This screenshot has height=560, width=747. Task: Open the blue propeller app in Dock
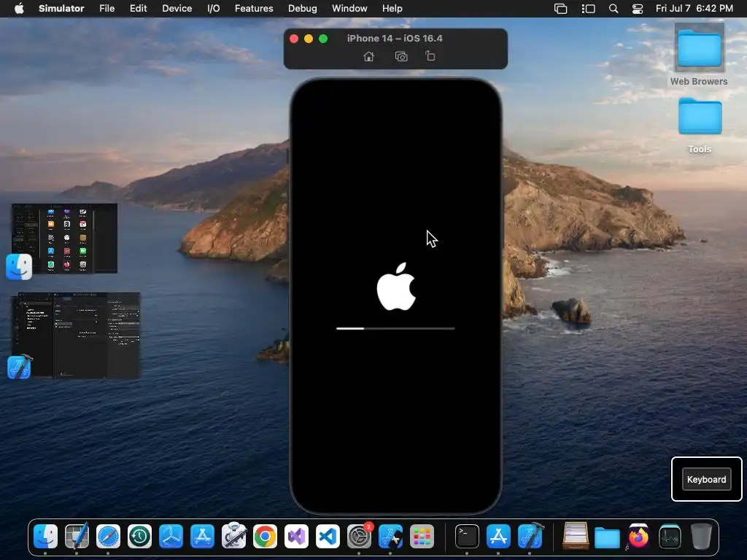click(x=171, y=537)
